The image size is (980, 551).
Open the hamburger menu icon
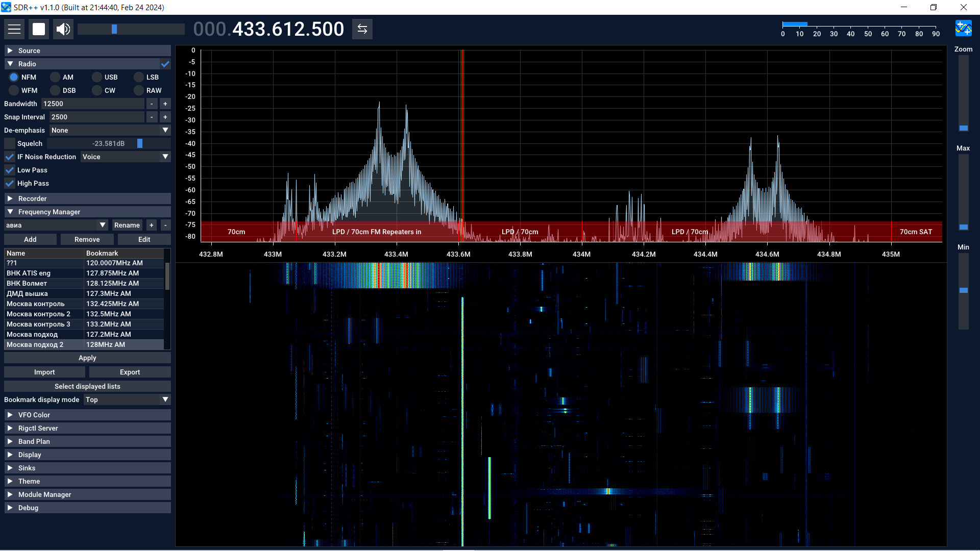tap(14, 29)
